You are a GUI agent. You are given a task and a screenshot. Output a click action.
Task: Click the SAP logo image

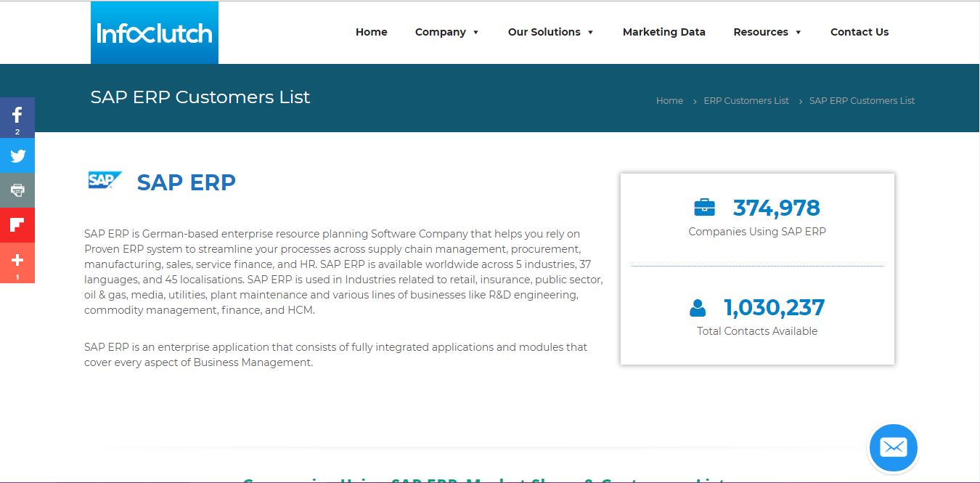click(105, 180)
